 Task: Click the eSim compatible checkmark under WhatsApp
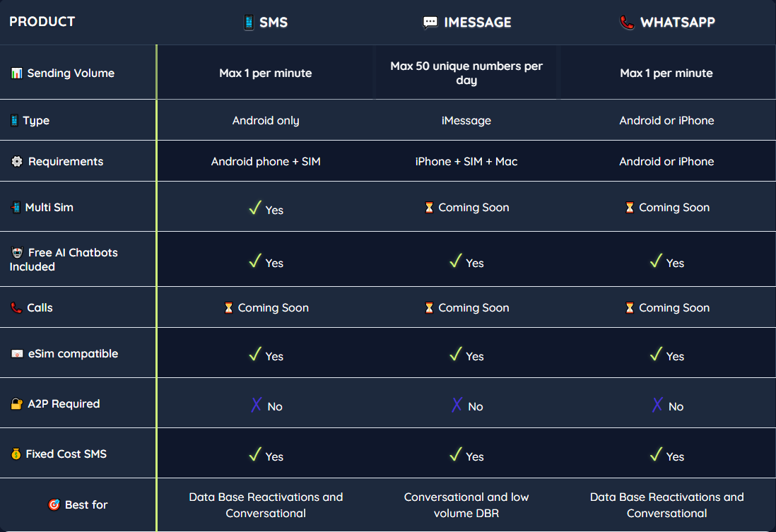(657, 355)
